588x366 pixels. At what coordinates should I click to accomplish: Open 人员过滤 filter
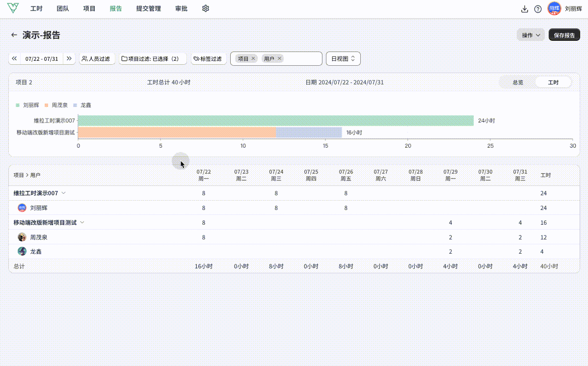pyautogui.click(x=96, y=58)
